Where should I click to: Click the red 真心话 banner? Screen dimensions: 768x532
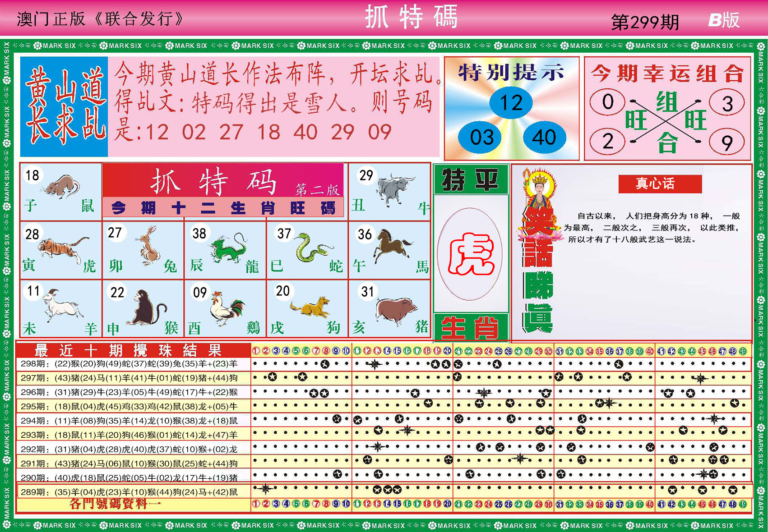tap(659, 183)
